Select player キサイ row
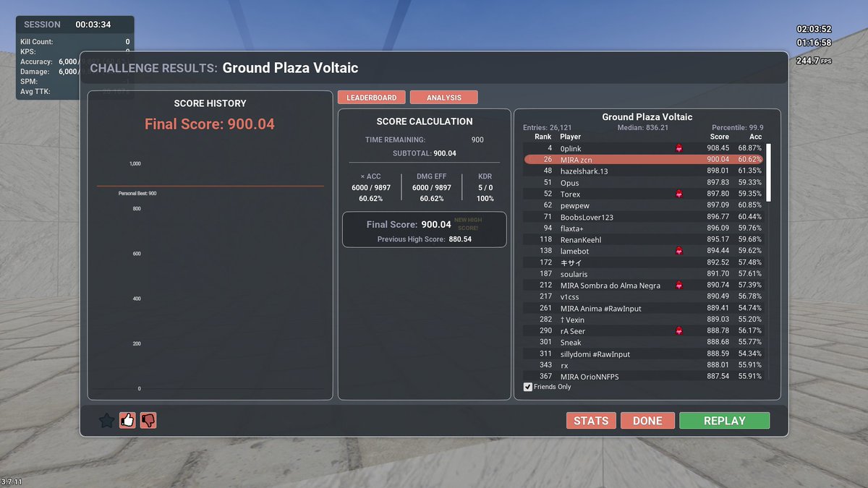 (644, 262)
